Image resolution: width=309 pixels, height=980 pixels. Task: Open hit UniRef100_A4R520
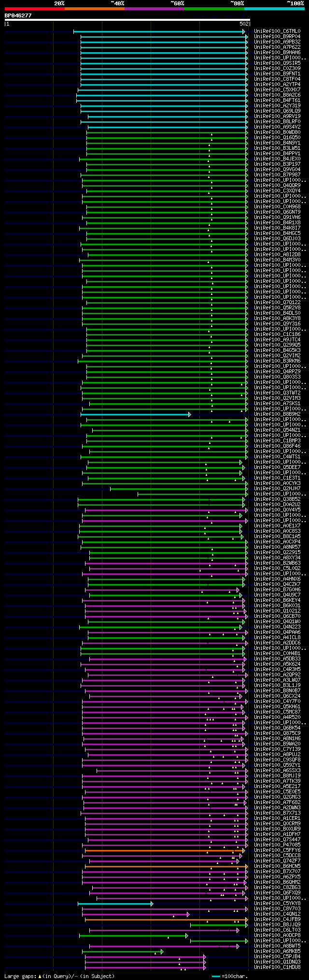coord(277,717)
